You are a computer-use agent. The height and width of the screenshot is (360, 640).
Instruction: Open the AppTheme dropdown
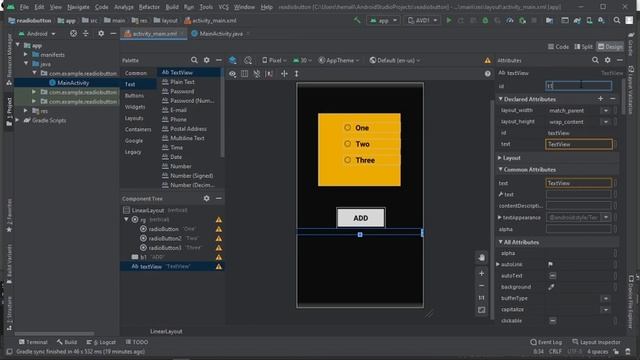(339, 60)
